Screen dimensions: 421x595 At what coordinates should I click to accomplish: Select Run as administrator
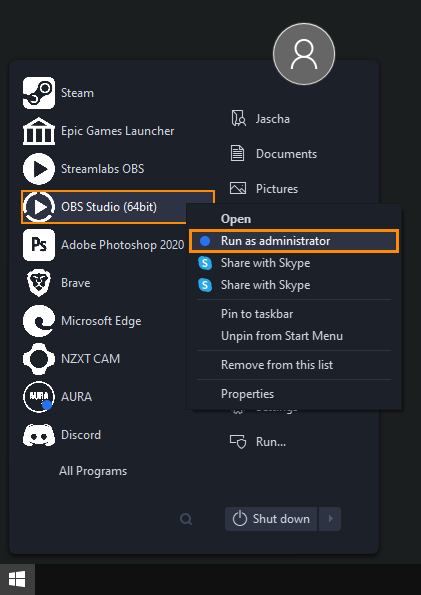pyautogui.click(x=294, y=241)
